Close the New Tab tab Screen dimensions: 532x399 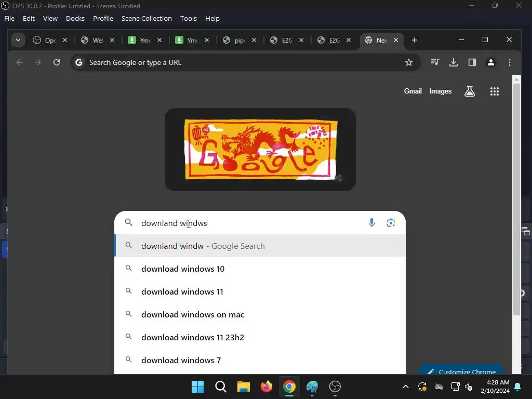click(395, 40)
